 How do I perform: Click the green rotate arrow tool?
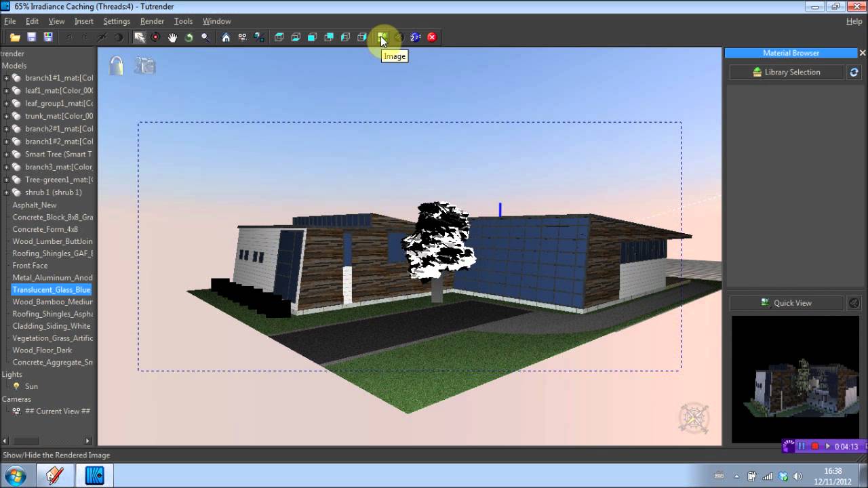pyautogui.click(x=189, y=37)
